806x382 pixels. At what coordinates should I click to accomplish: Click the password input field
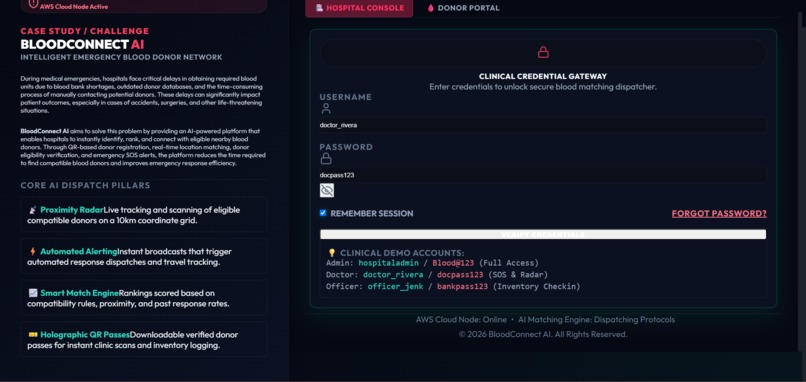click(x=543, y=175)
